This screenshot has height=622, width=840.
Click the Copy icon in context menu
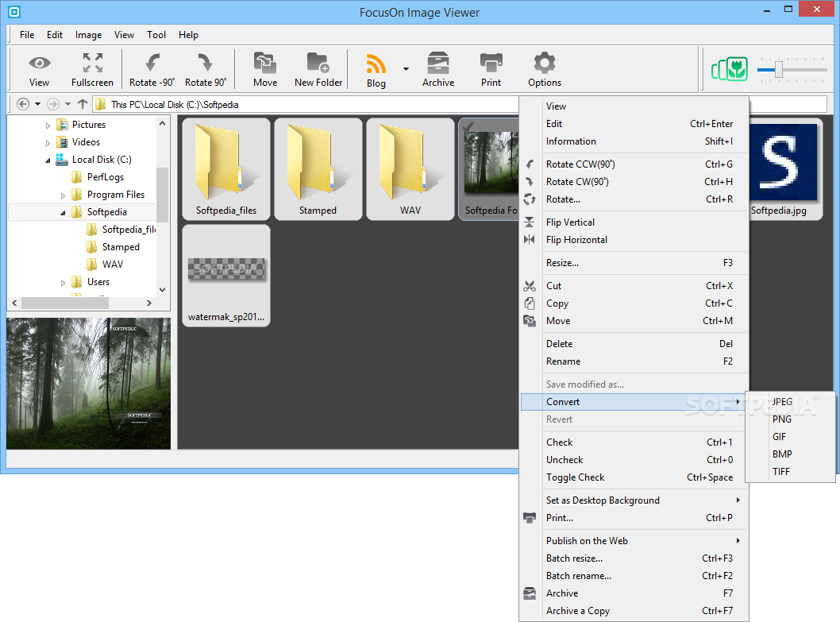(530, 303)
